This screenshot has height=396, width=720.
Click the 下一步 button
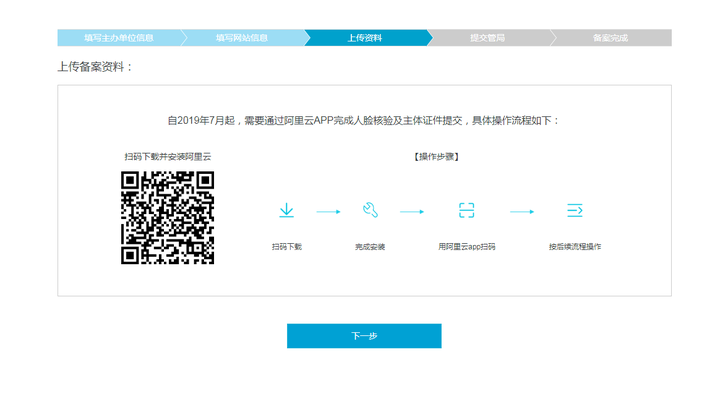click(x=364, y=336)
